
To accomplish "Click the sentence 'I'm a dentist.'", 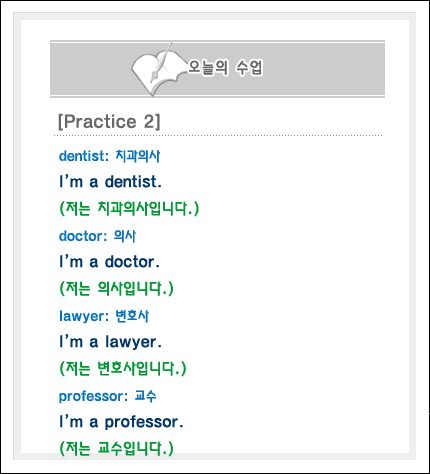I will pyautogui.click(x=110, y=182).
